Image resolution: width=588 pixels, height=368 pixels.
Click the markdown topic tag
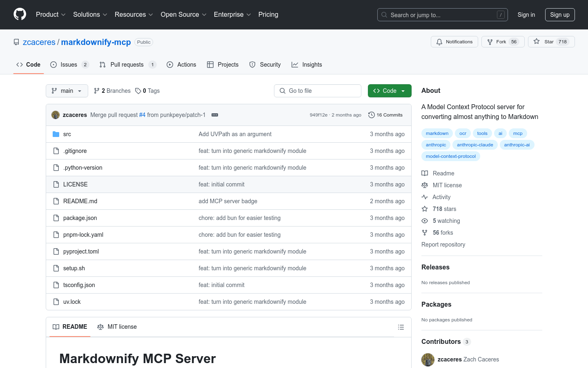point(437,133)
